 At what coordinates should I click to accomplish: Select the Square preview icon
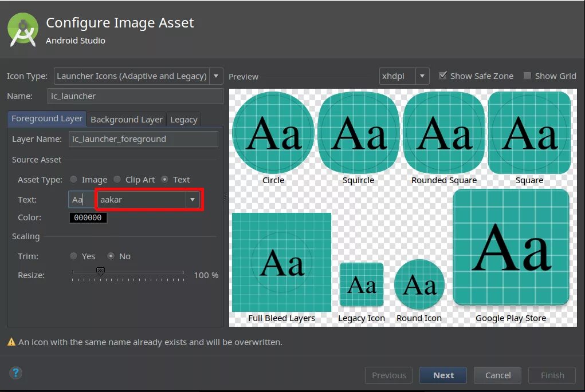click(x=529, y=133)
